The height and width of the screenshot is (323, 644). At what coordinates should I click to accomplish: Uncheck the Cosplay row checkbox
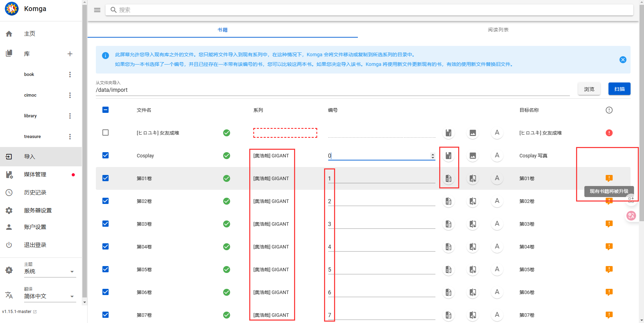105,156
